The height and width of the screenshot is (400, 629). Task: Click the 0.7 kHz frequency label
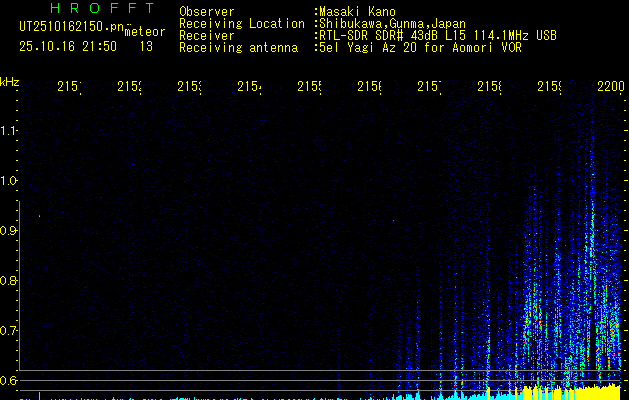(8, 331)
